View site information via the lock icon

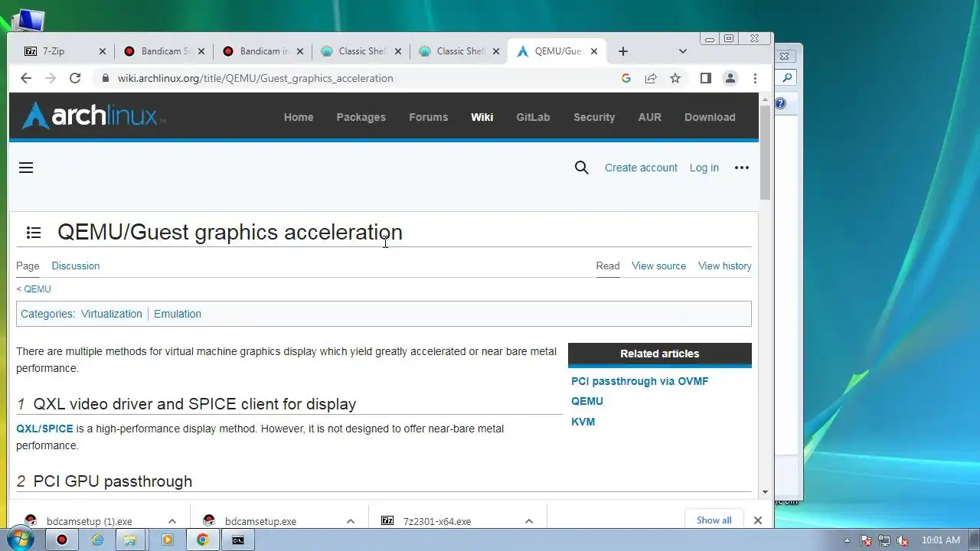(x=105, y=78)
